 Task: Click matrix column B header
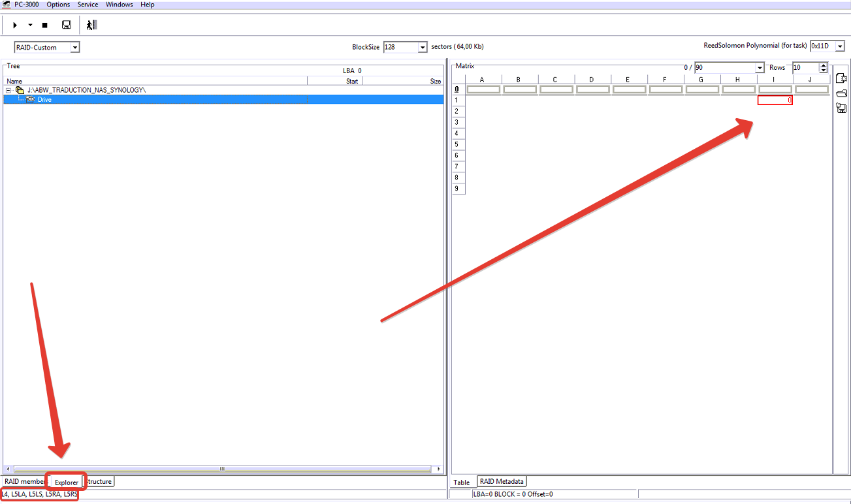click(x=520, y=80)
